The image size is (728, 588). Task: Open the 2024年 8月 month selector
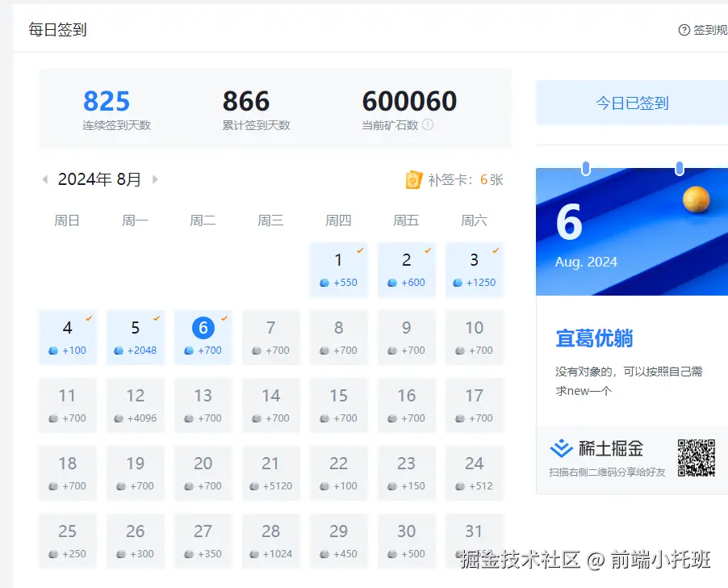pyautogui.click(x=100, y=179)
